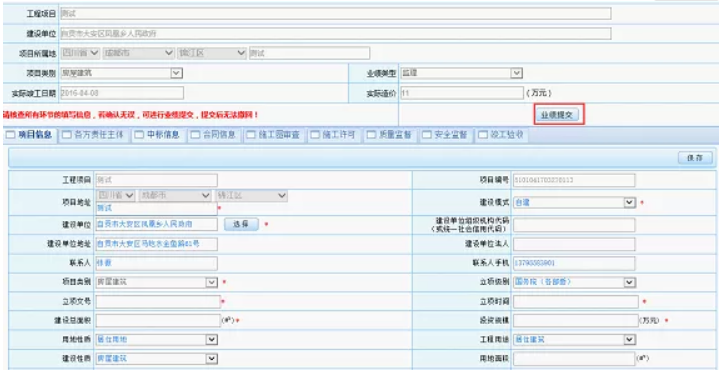Open the 项目信息 tab

[x=30, y=135]
